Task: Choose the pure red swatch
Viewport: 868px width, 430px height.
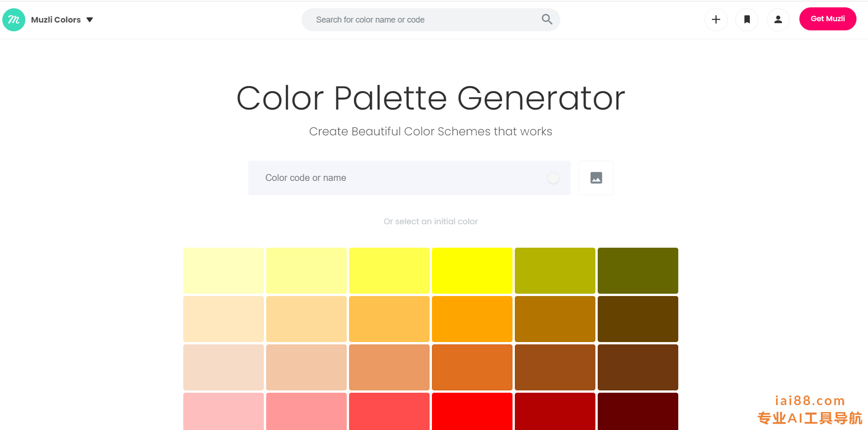Action: click(x=472, y=411)
